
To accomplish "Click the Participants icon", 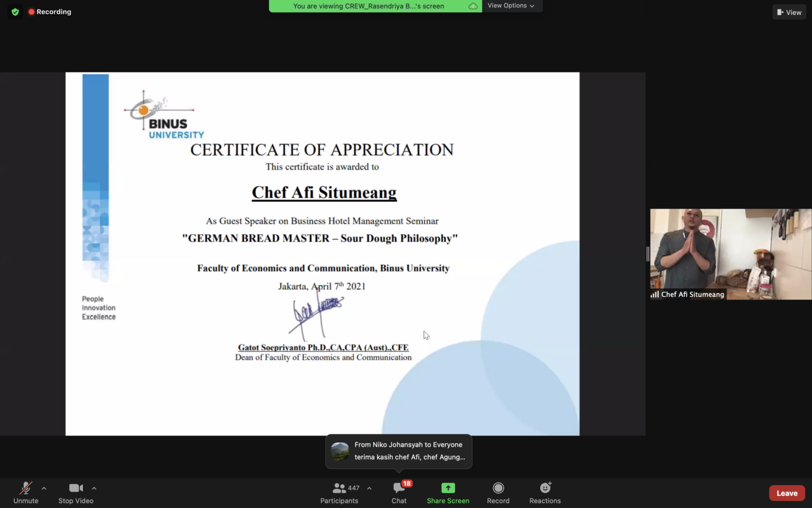I will [x=339, y=488].
